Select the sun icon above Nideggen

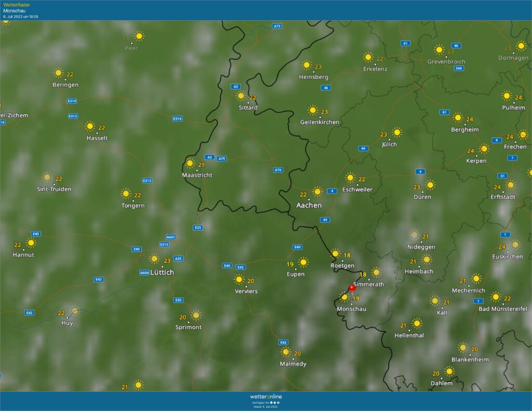pyautogui.click(x=414, y=235)
